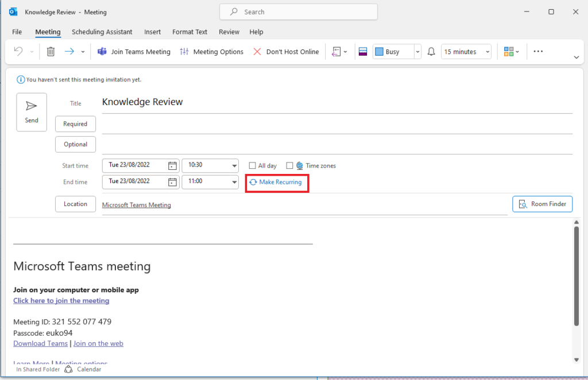Open Room Finder
The width and height of the screenshot is (588, 380).
542,204
